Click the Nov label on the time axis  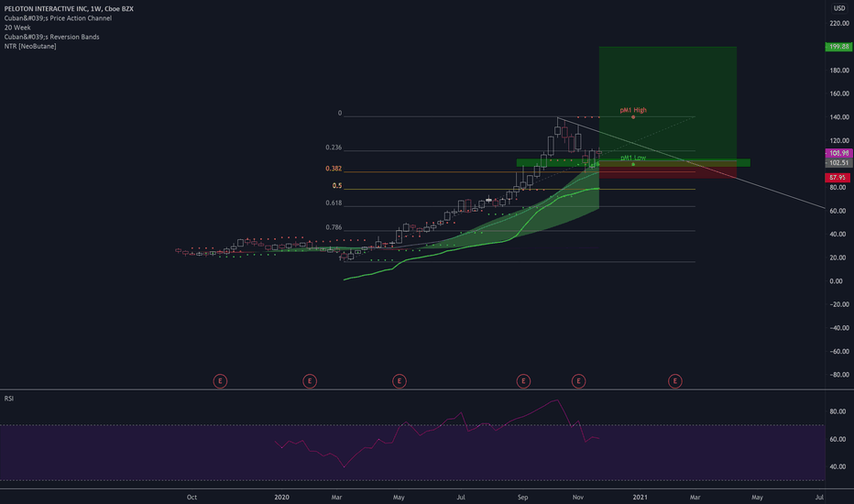(578, 497)
